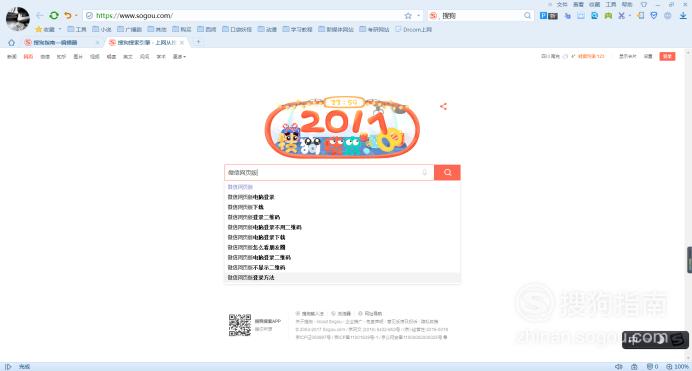Open the 工具 menu in the title bar

611,4
